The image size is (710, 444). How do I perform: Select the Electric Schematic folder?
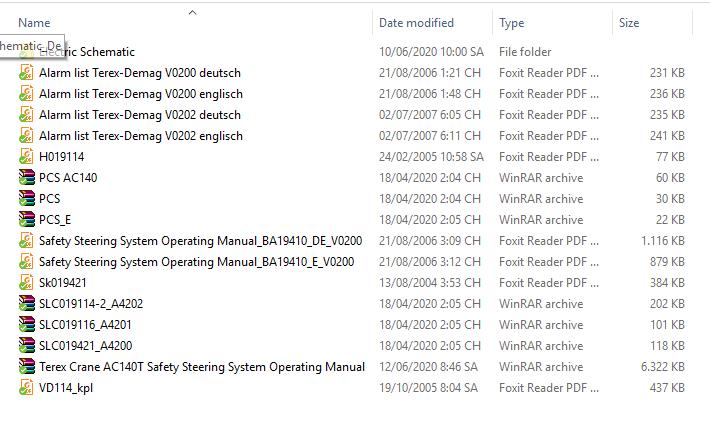pyautogui.click(x=87, y=52)
